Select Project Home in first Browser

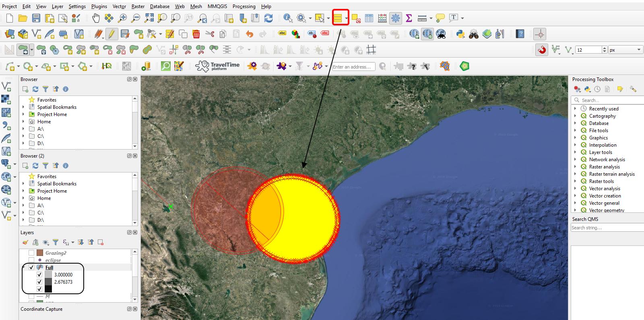coord(52,114)
